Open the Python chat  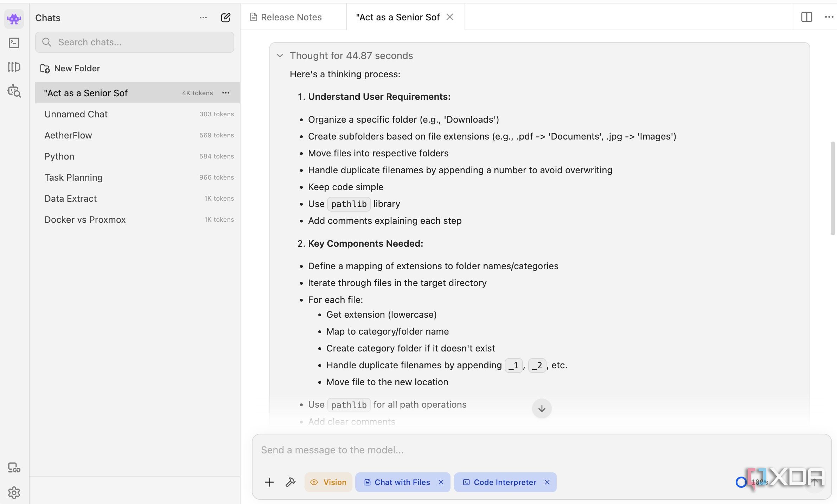tap(138, 156)
